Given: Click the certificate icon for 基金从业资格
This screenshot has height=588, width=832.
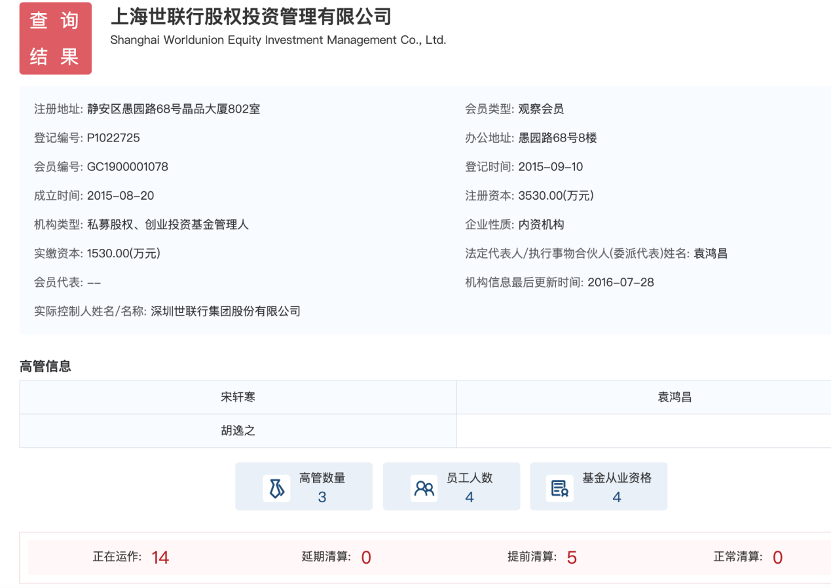Looking at the screenshot, I should tap(560, 488).
